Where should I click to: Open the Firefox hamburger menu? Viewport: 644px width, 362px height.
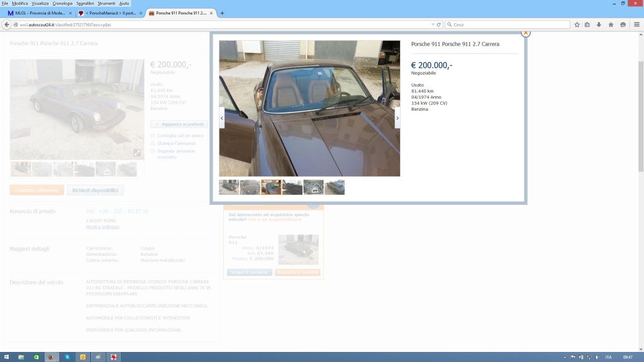point(636,25)
